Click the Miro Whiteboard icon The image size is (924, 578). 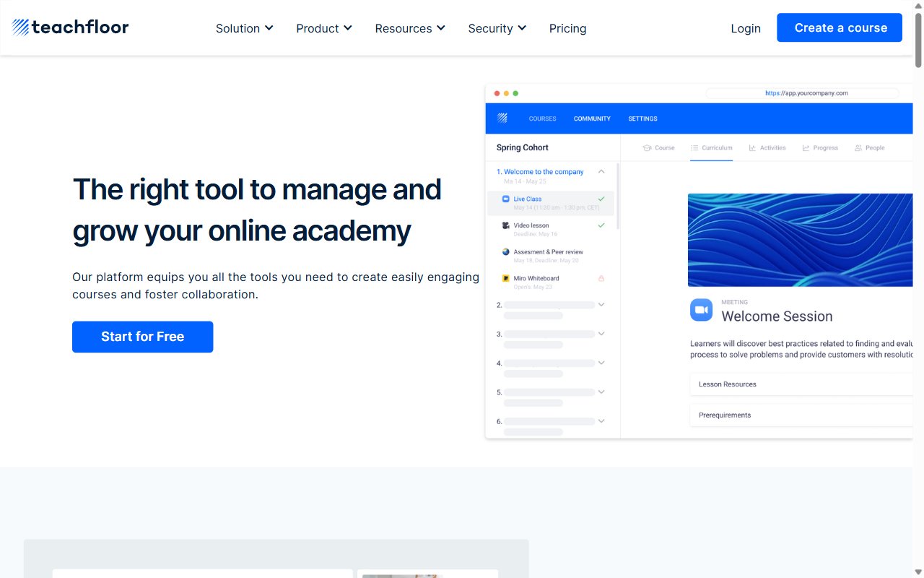[506, 278]
